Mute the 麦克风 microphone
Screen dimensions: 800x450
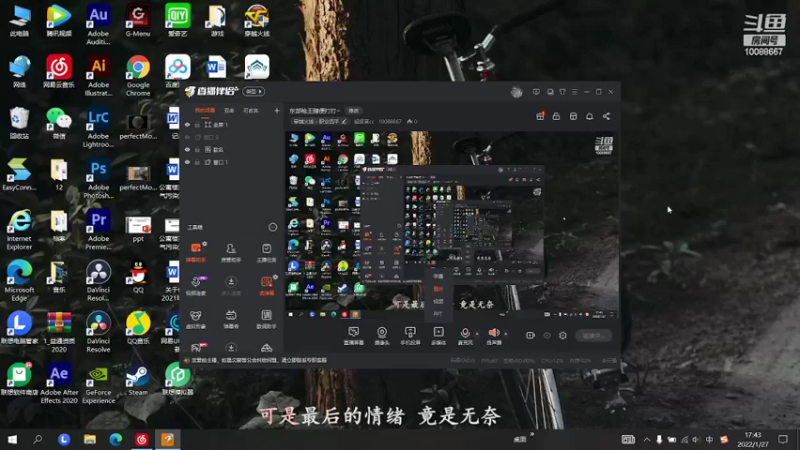pyautogui.click(x=465, y=336)
